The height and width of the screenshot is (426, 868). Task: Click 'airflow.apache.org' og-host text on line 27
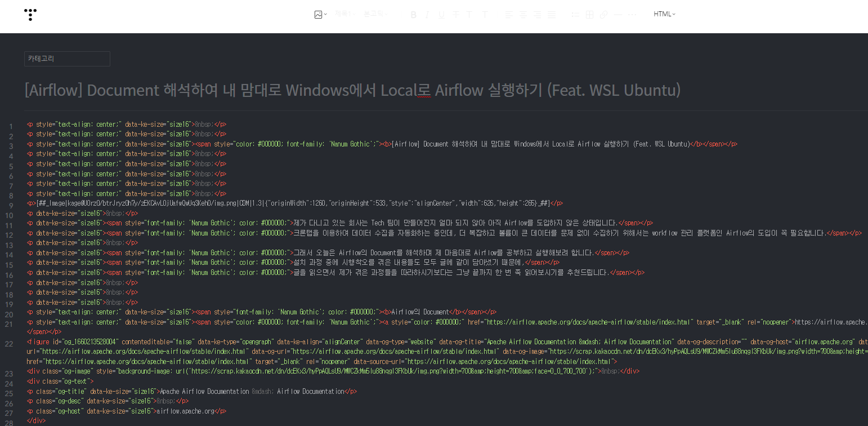click(x=186, y=411)
